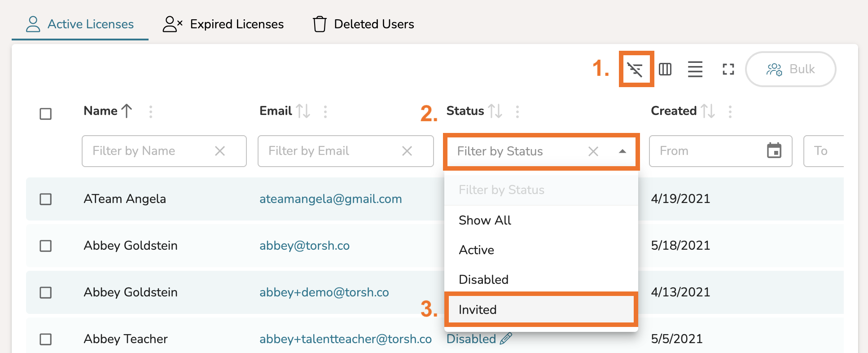
Task: Choose Invited from the status list
Action: click(x=541, y=309)
